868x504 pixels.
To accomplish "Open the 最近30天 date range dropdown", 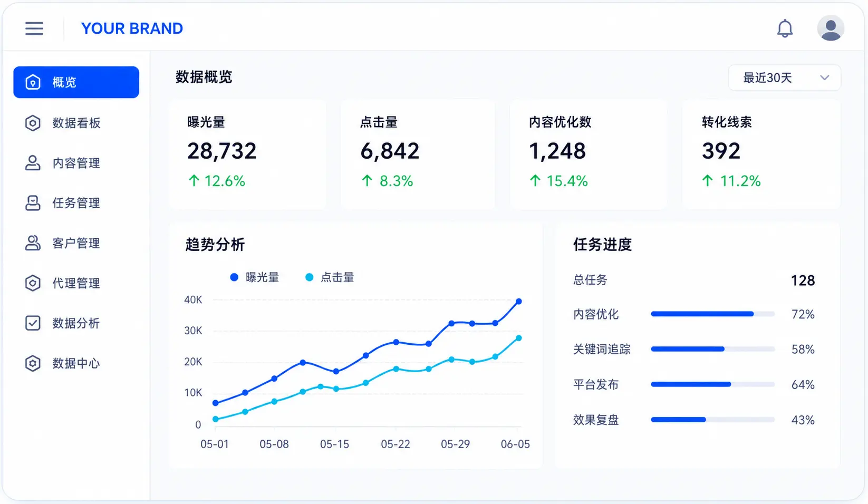I will (784, 78).
